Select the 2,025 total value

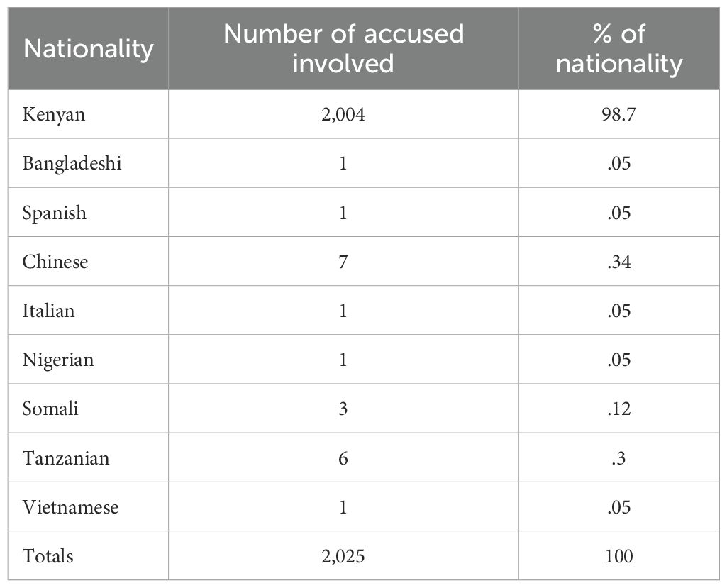pos(343,556)
